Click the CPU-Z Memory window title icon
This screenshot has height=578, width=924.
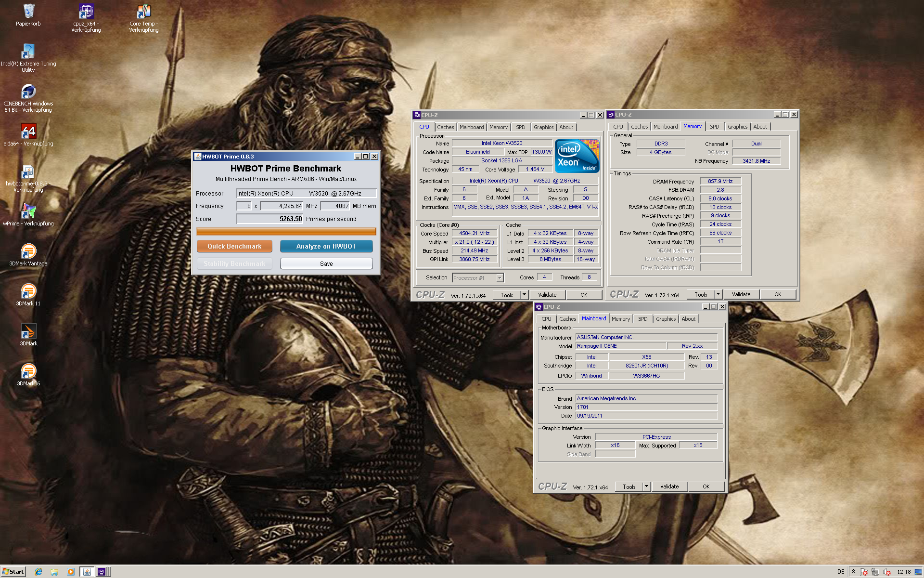point(611,115)
